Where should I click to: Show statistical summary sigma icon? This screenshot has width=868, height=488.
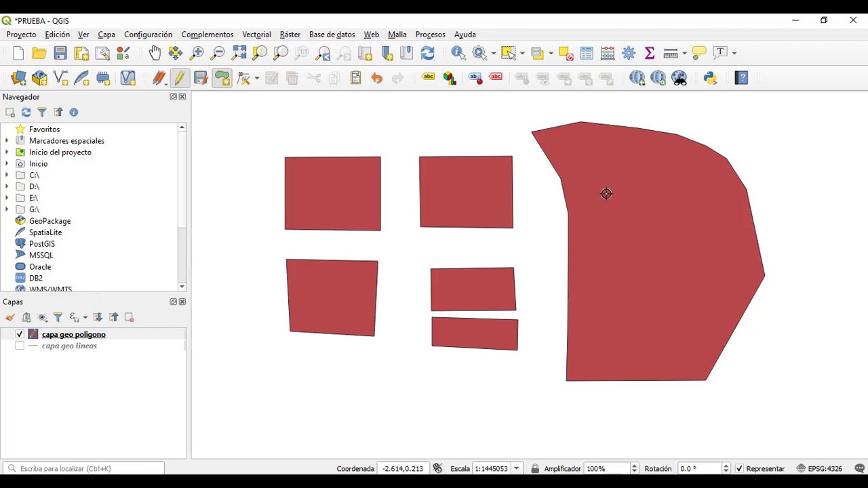click(x=650, y=53)
